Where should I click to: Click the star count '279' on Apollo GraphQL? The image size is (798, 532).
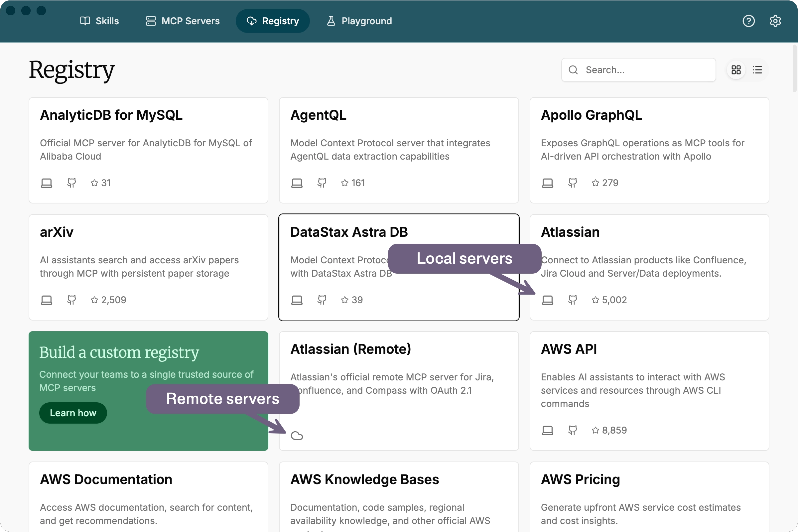coord(610,183)
